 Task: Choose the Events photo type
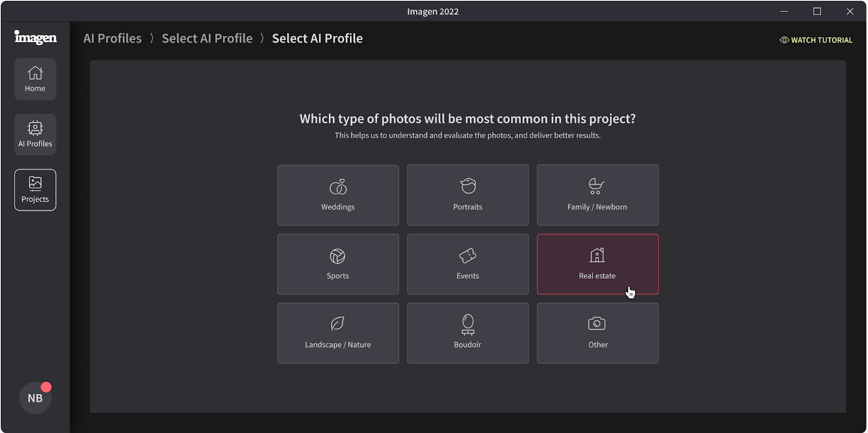468,264
